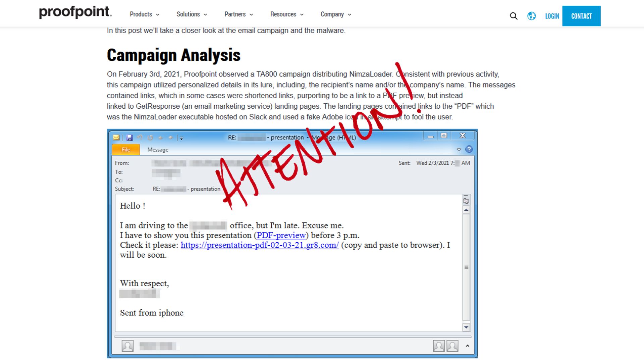644x362 pixels.
Task: Click the Cc: field label
Action: 119,180
